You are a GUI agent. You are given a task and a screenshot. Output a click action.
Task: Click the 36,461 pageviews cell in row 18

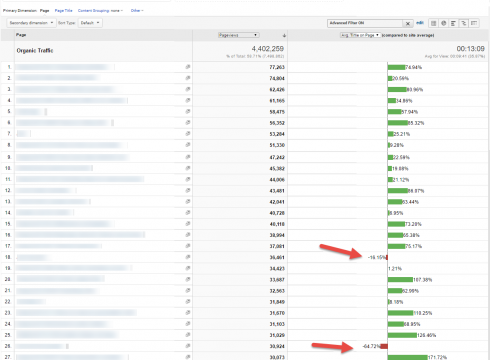[277, 257]
